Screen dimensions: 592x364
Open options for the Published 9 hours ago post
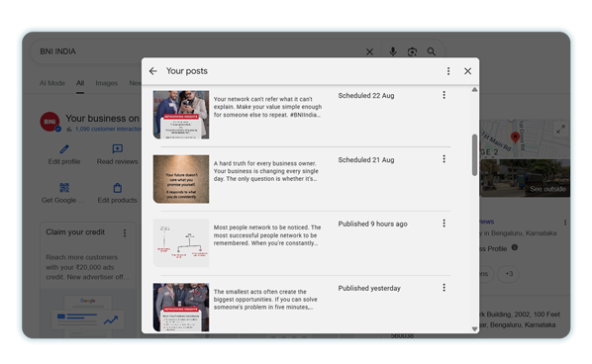444,224
